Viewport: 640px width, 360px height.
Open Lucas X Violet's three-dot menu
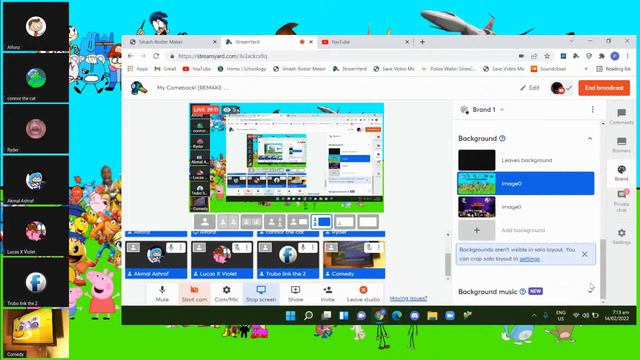(247, 247)
